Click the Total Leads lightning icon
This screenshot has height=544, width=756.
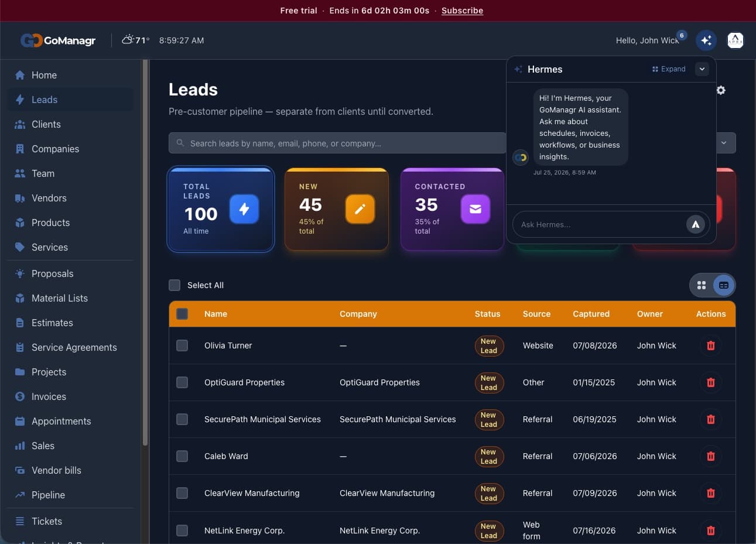pos(244,209)
